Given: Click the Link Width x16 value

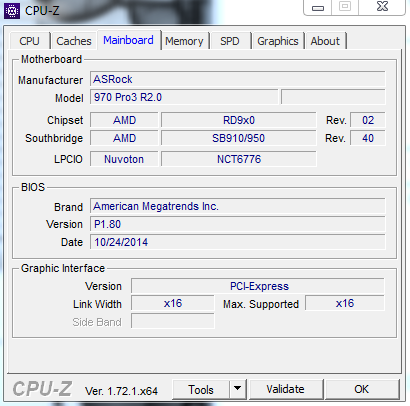Looking at the screenshot, I should point(173,303).
